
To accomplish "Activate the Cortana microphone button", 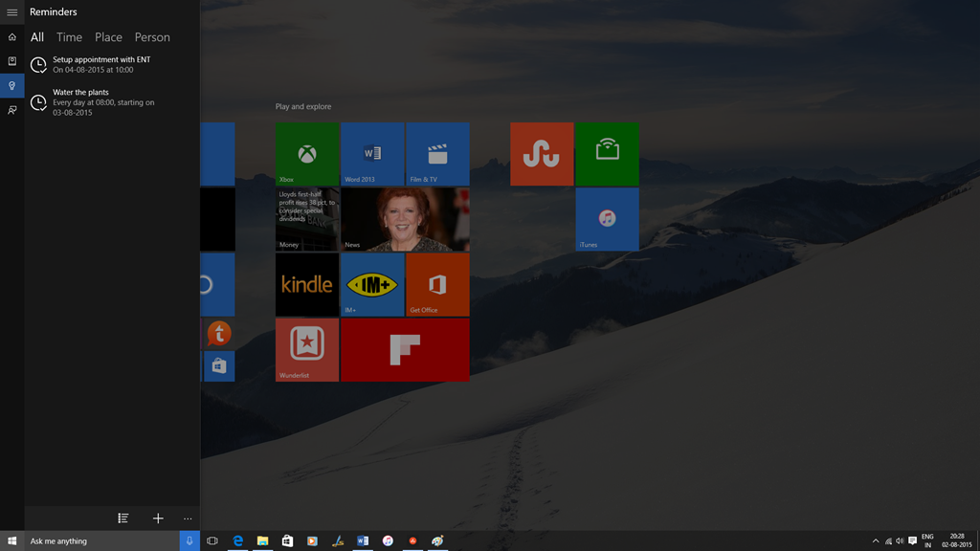I will coord(189,541).
